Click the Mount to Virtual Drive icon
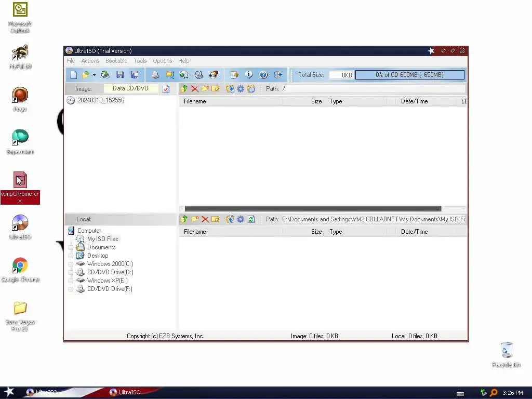Viewport: 532px width, 399px height. click(199, 75)
